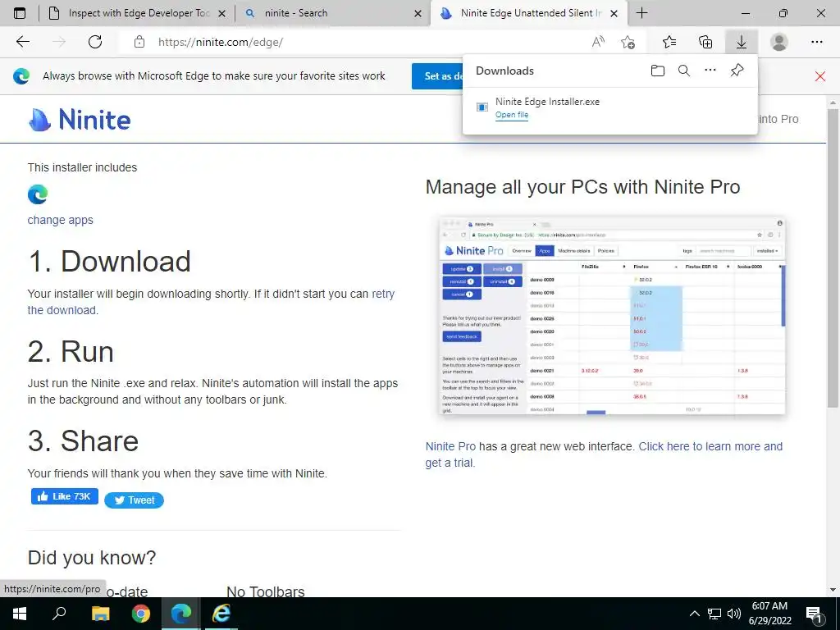Open the profile avatar menu
The image size is (840, 630).
pyautogui.click(x=779, y=42)
